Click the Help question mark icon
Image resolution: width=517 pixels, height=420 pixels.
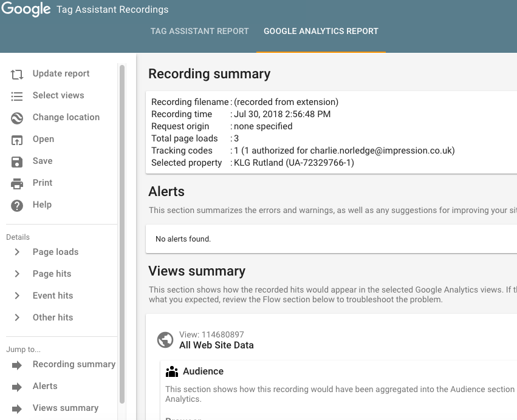coord(17,205)
